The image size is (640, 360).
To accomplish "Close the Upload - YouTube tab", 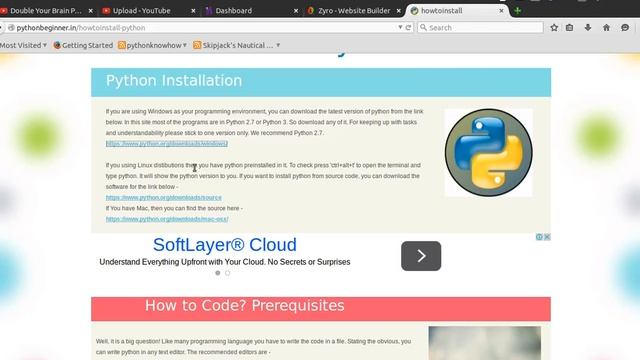I will click(193, 11).
